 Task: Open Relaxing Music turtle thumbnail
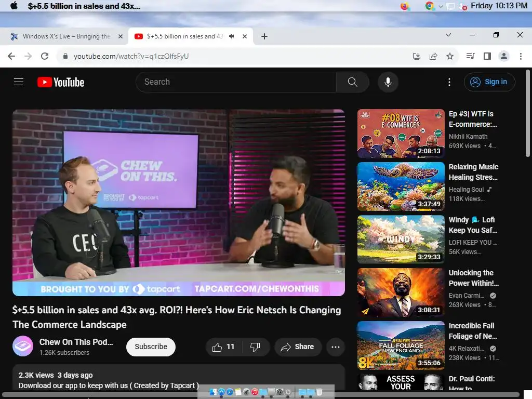401,187
